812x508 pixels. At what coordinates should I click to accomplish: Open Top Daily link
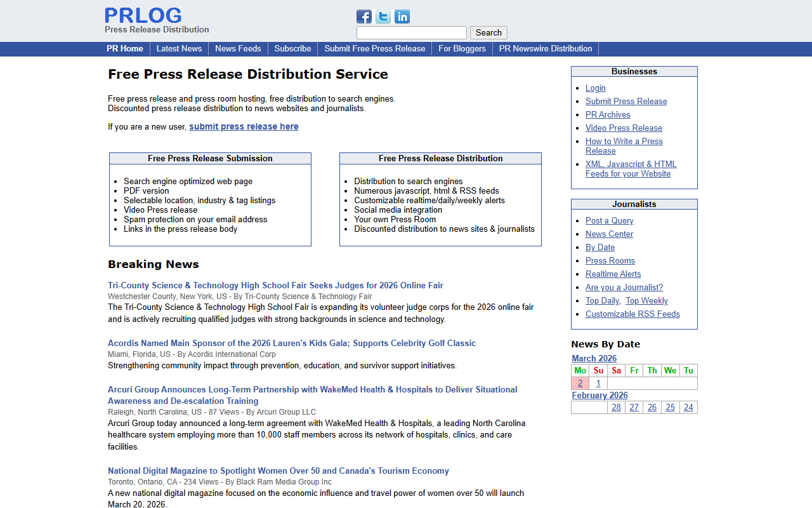coord(602,300)
